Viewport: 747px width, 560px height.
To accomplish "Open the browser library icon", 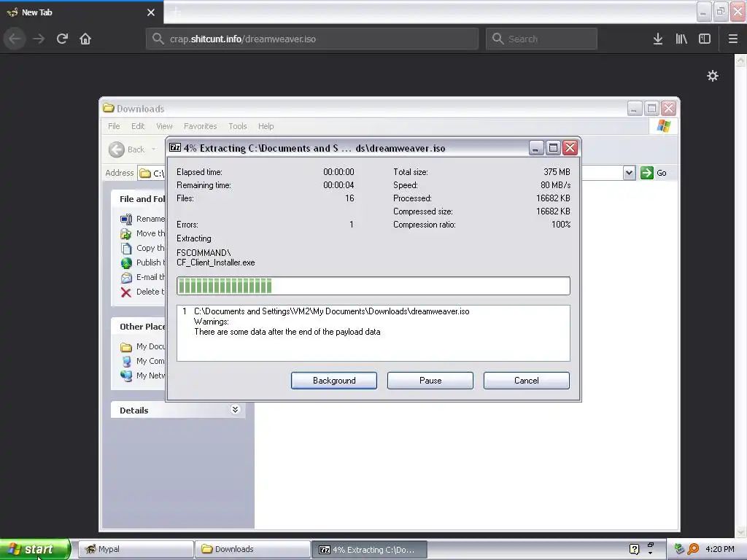I will [681, 39].
